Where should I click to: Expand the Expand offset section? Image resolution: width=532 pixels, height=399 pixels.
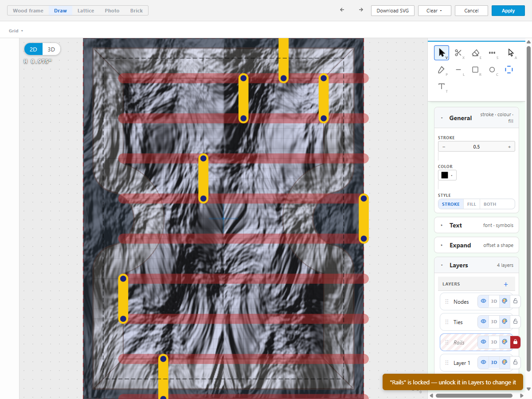point(477,245)
